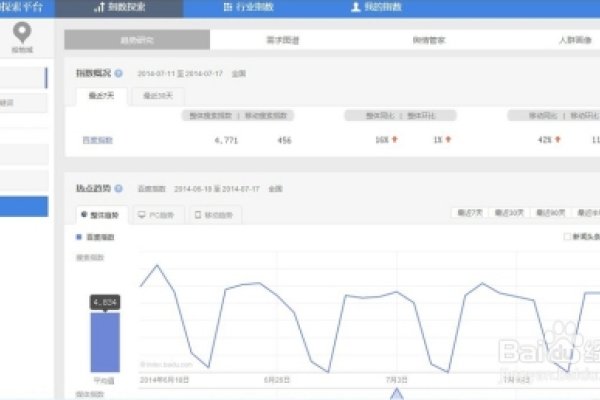Click the help icon beside 指数概况
The image size is (600, 400).
click(119, 73)
